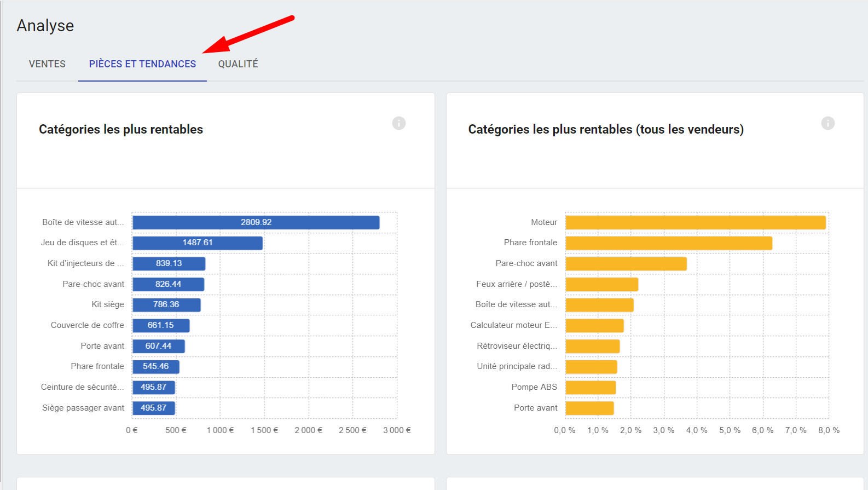Open the VENTES tab
868x490 pixels.
[x=47, y=64]
